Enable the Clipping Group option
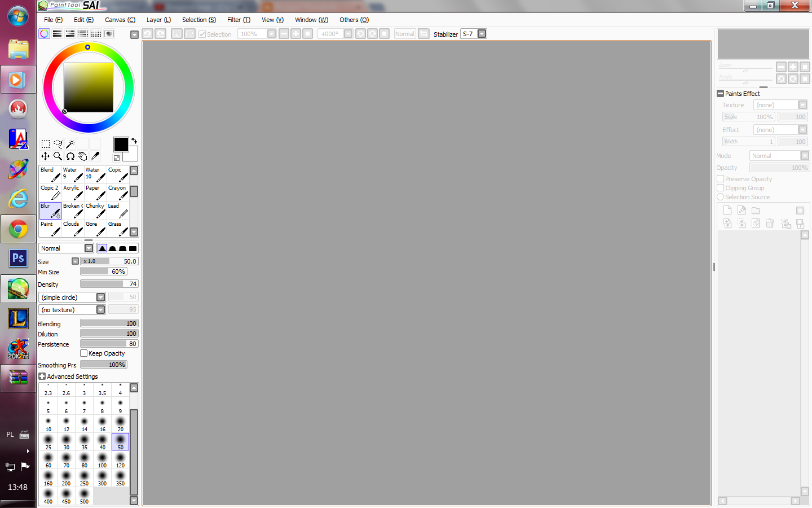 click(x=720, y=188)
